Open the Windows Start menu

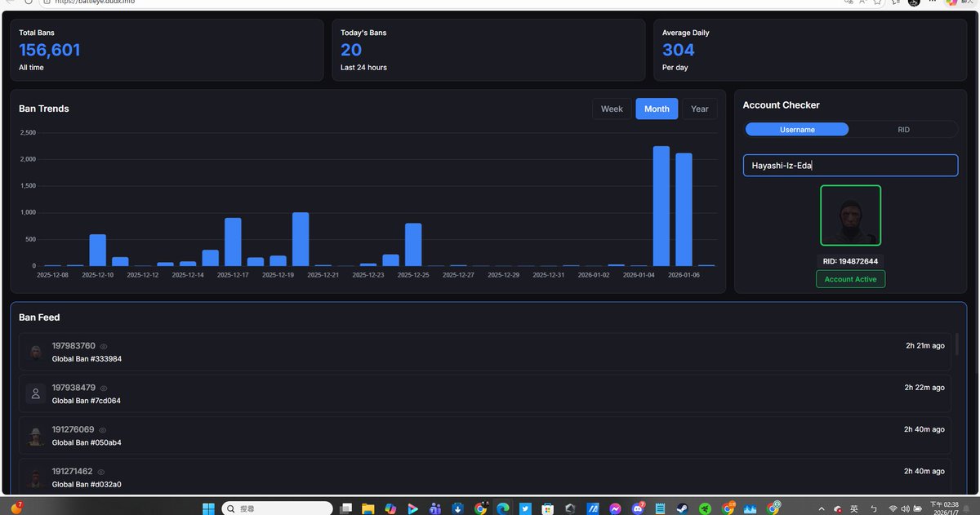(x=209, y=508)
